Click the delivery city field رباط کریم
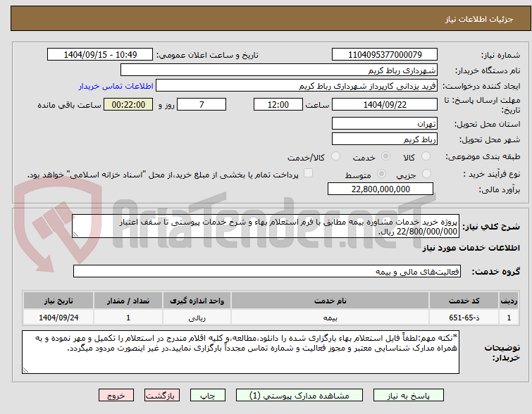 (385, 139)
